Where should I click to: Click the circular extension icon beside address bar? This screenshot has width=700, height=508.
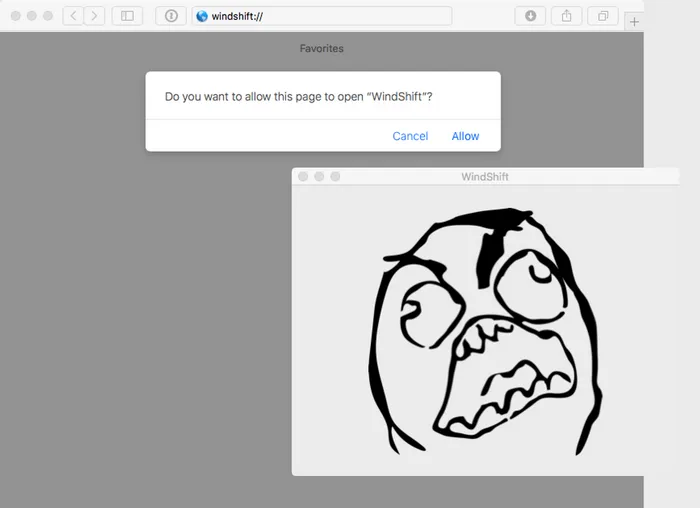(171, 16)
